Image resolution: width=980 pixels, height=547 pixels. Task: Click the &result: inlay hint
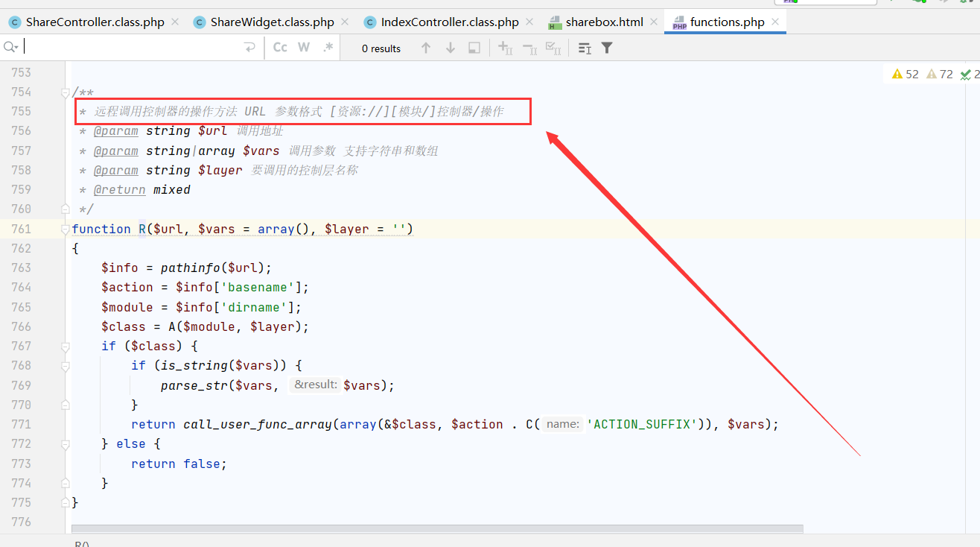click(315, 385)
